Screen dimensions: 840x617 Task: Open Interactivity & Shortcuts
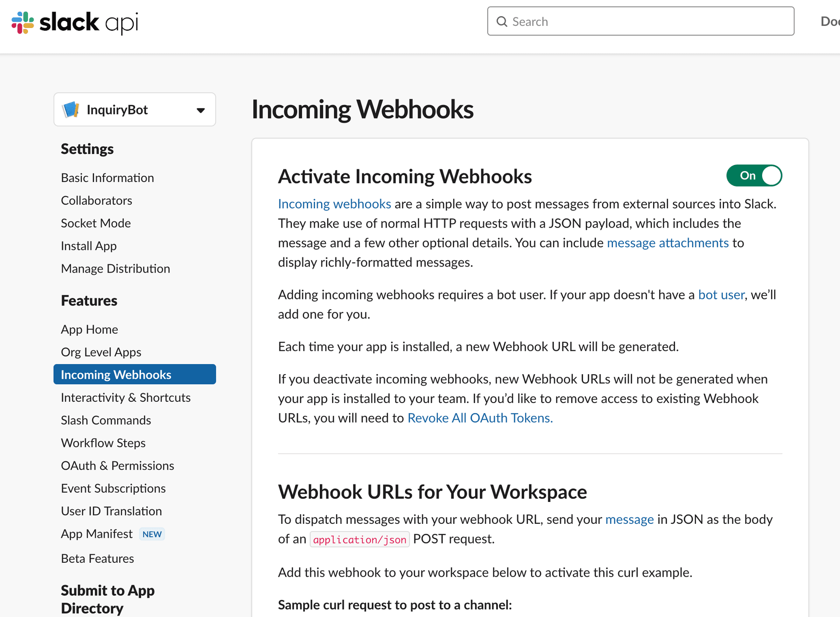pos(126,397)
